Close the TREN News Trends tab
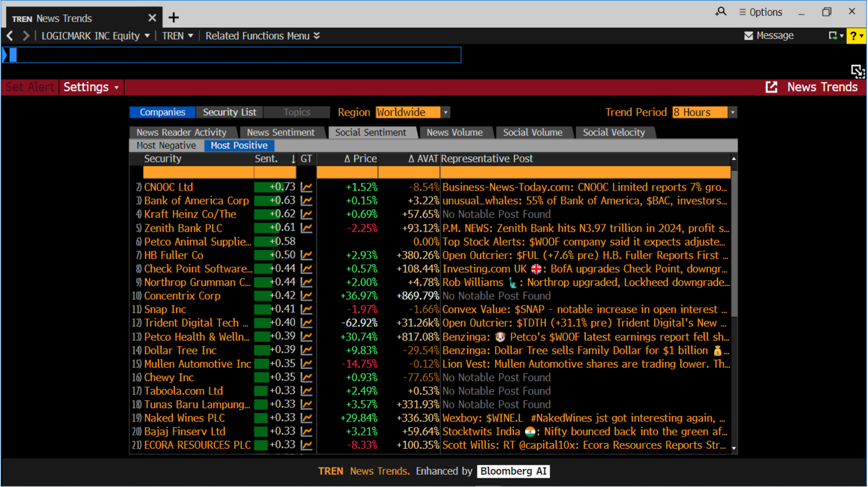This screenshot has height=487, width=868. click(152, 18)
